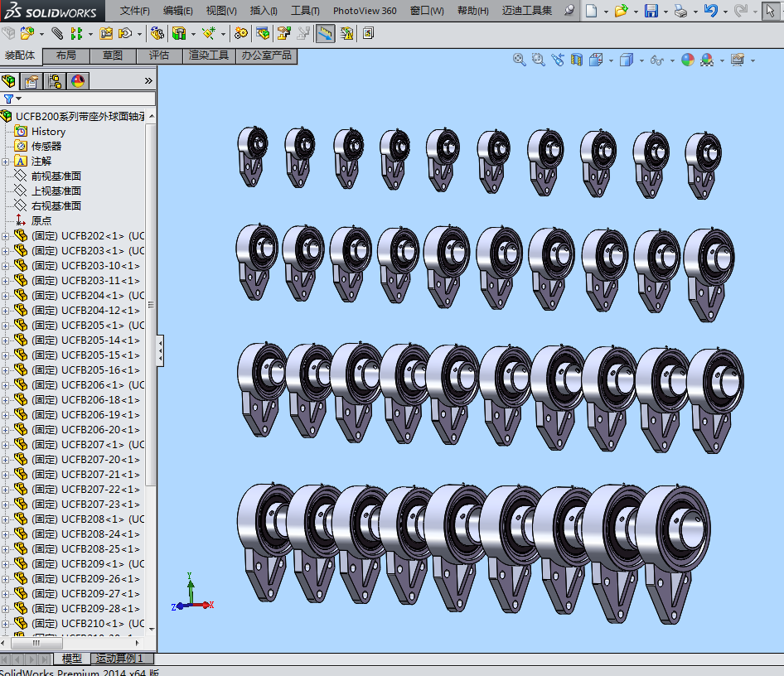
Task: Click the Print icon
Action: [x=680, y=11]
